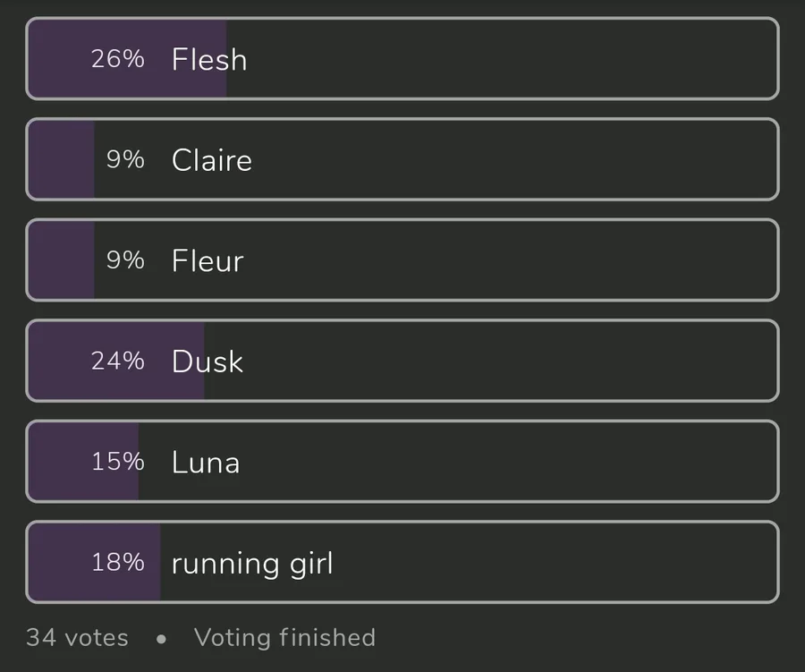The image size is (805, 672).
Task: Click the 34 votes count text
Action: [77, 638]
